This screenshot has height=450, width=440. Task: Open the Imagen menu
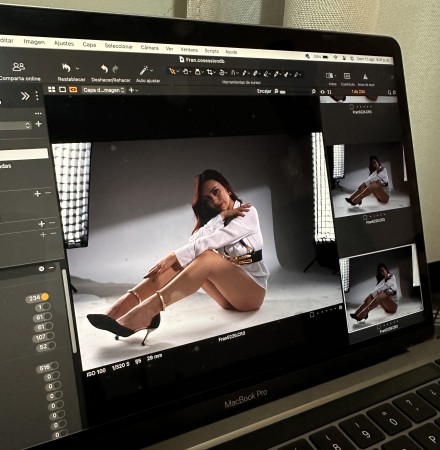[34, 42]
